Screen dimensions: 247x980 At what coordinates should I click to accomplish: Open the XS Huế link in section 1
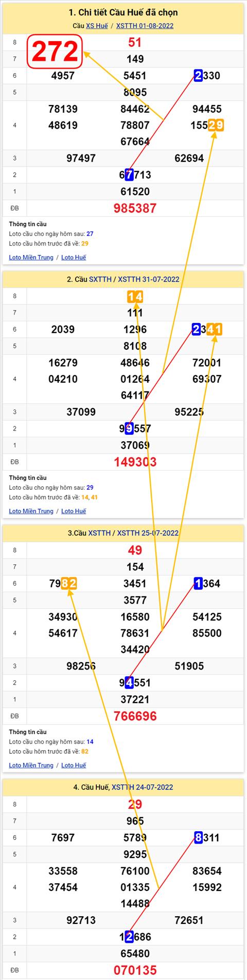point(97,26)
